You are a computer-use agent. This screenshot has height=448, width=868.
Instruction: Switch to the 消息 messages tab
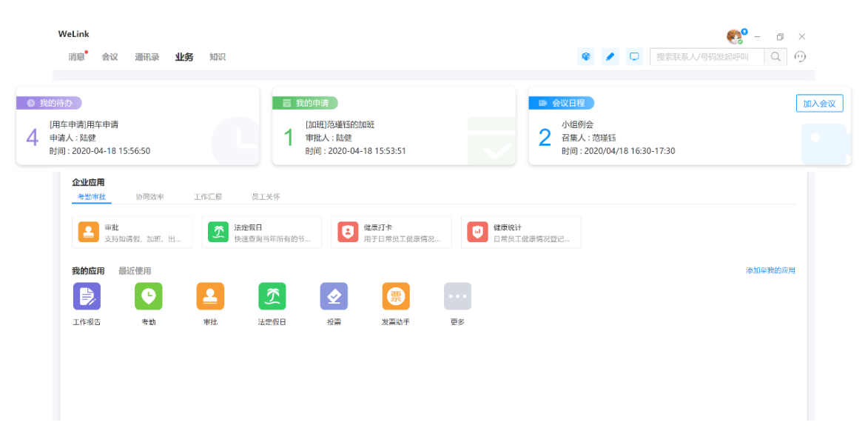(x=76, y=57)
